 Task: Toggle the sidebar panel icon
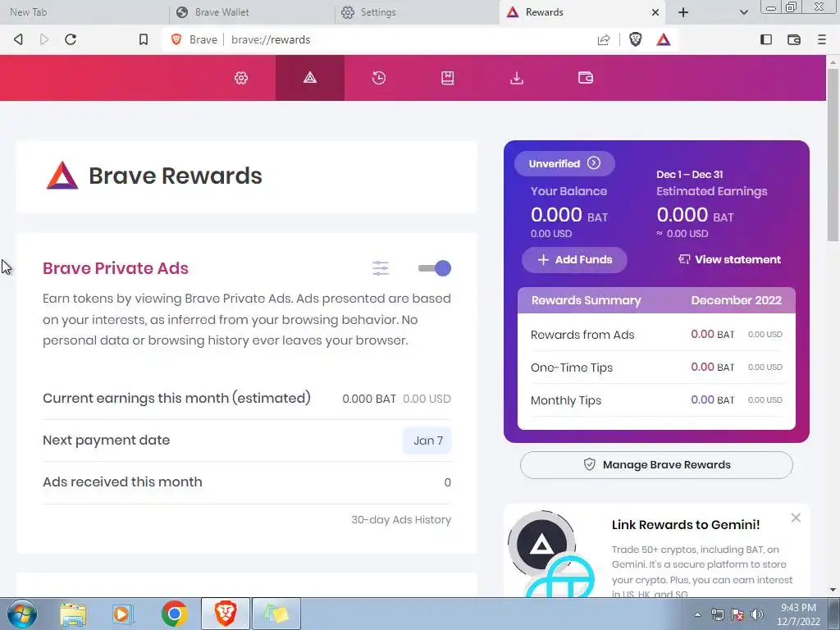click(766, 39)
